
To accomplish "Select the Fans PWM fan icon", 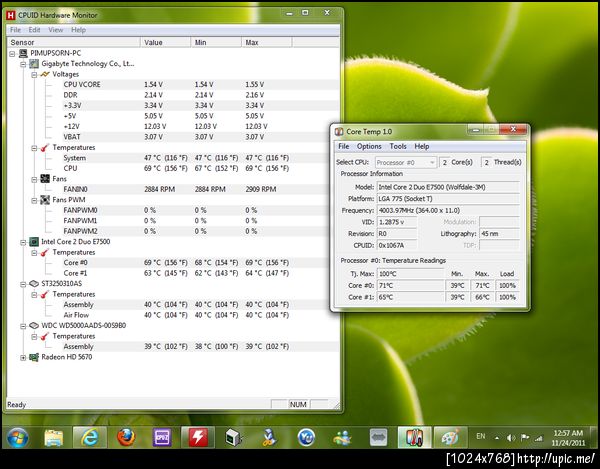I will point(45,200).
